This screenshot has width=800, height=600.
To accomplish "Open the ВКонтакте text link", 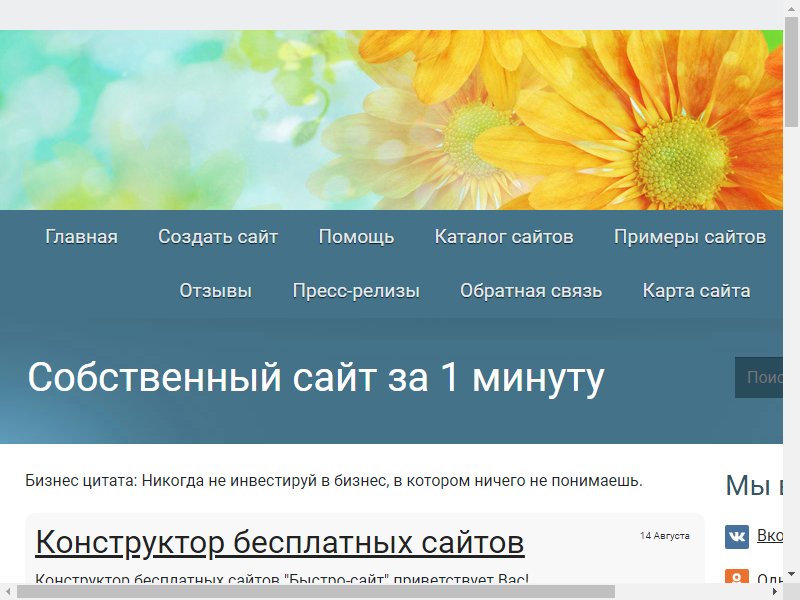I will tap(770, 535).
